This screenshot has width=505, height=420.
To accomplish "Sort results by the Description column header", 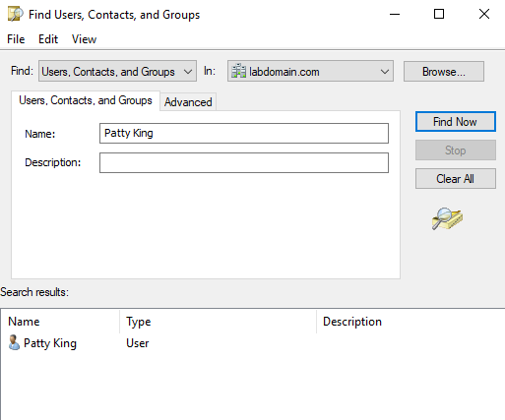I will pos(410,322).
